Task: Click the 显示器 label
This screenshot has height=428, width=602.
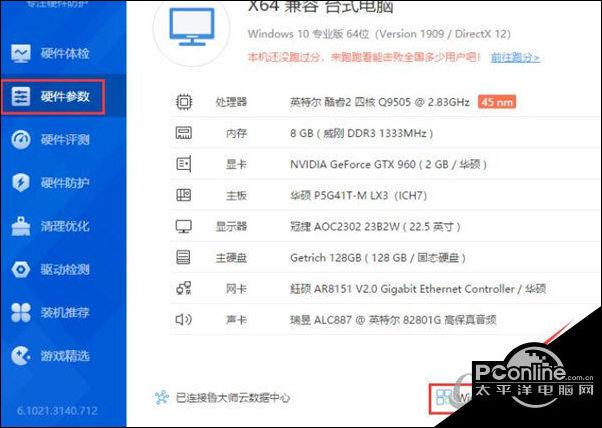Action: click(x=231, y=226)
